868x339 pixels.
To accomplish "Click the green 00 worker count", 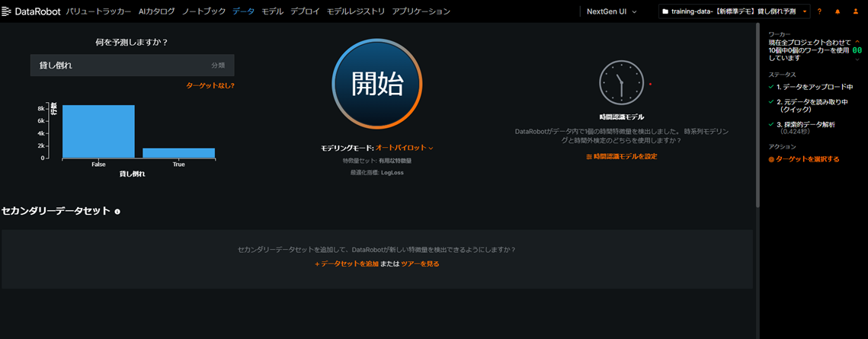I will [x=857, y=50].
